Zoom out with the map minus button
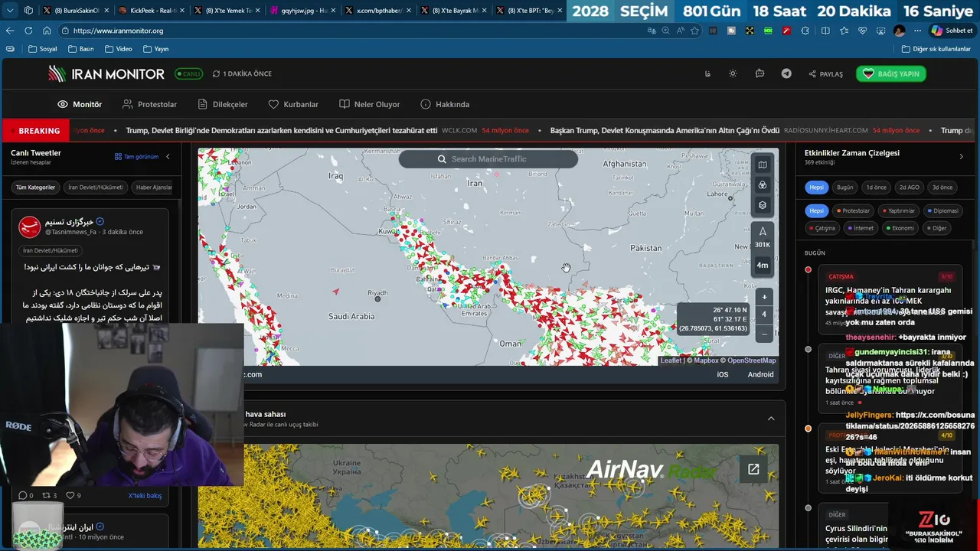Screen dimensions: 980x551 763,334
